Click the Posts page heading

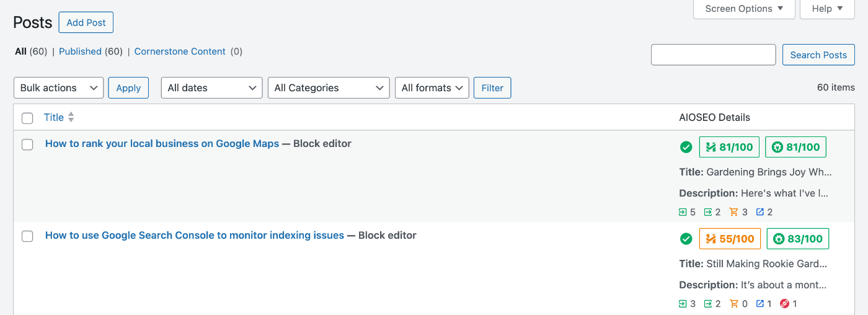(33, 22)
